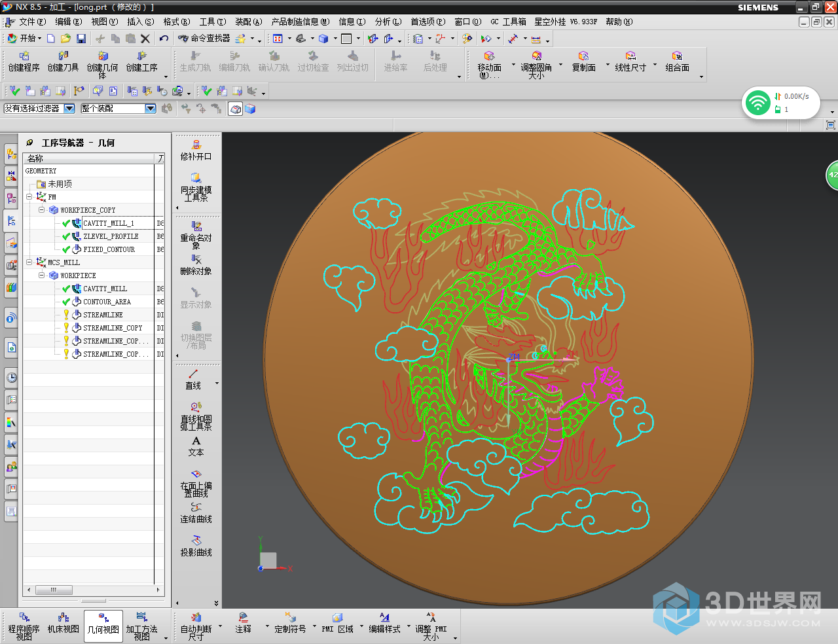Click the Save icon in toolbar
The height and width of the screenshot is (644, 838).
(81, 39)
